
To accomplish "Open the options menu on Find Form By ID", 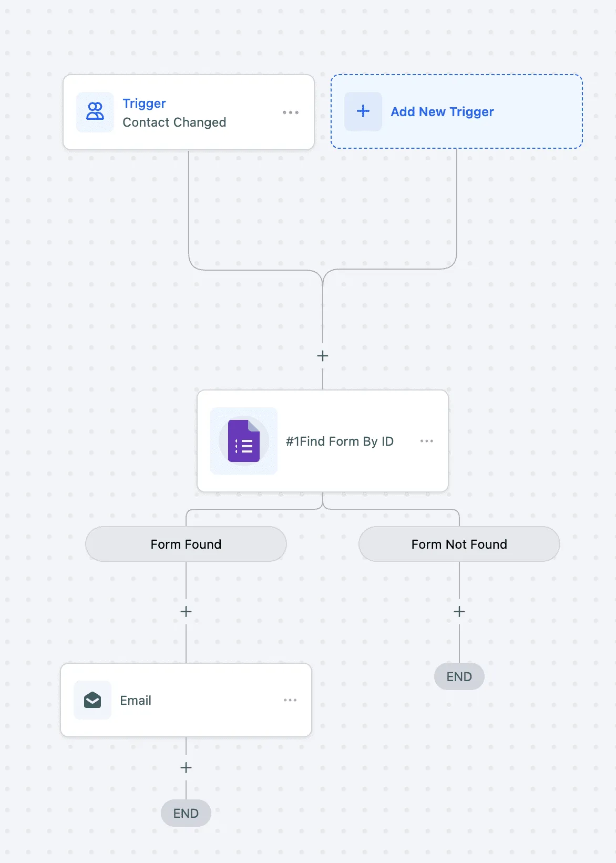I will coord(427,441).
